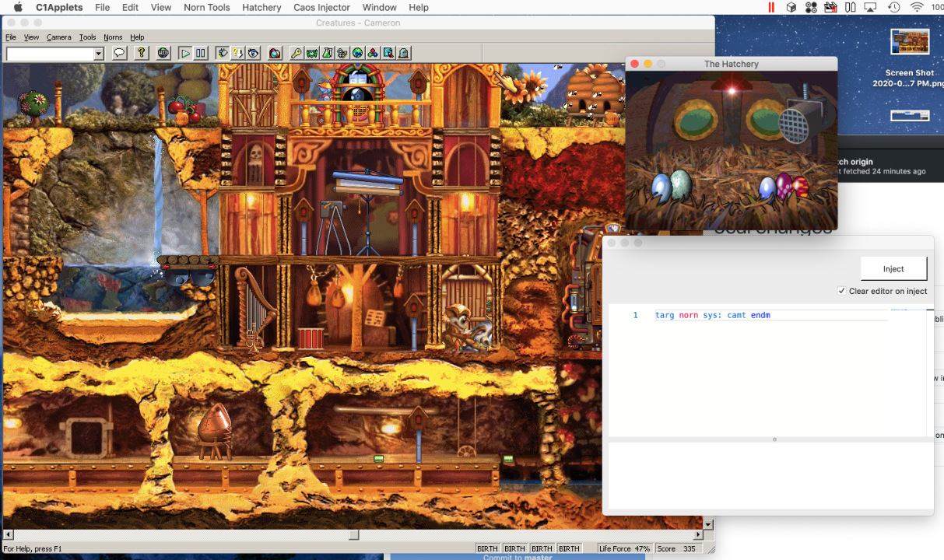944x560 pixels.
Task: Click the CAOS code line in editor
Action: (x=712, y=315)
